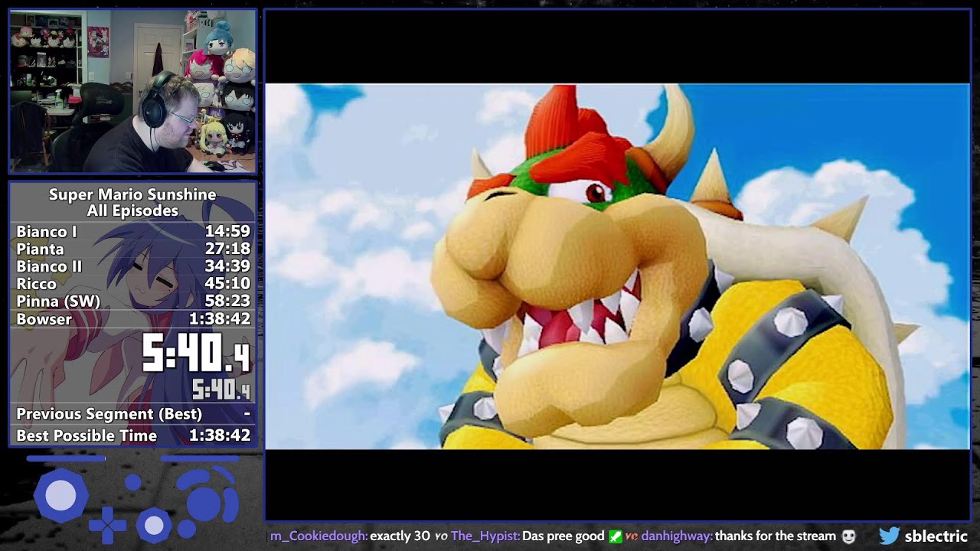Click the 'danhighway' chat username
This screenshot has height=551, width=980.
click(677, 536)
